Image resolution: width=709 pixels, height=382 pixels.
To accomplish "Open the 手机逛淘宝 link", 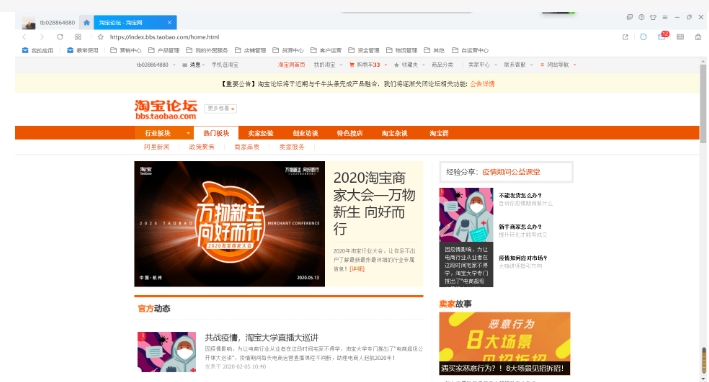I will (225, 65).
